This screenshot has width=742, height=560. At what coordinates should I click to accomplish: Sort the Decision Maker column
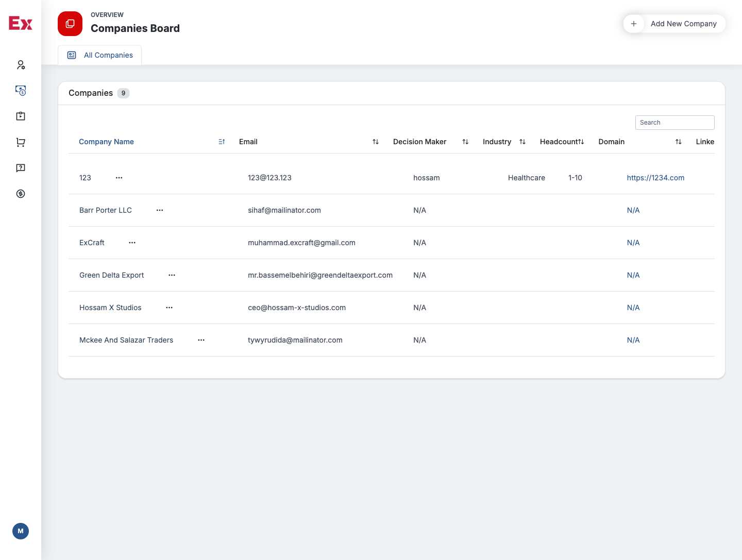point(465,142)
